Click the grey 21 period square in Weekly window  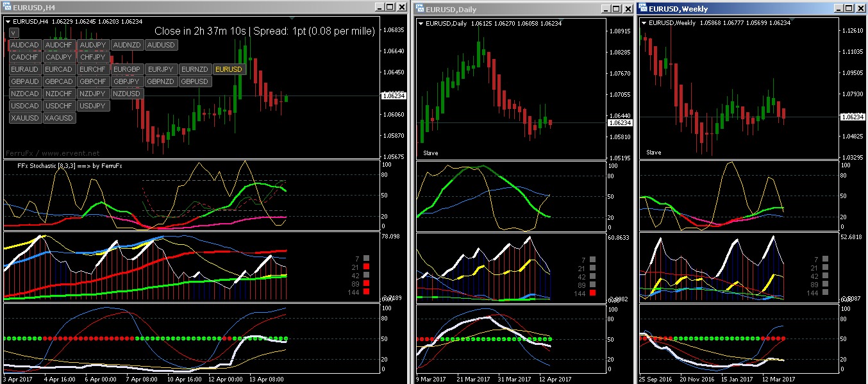pyautogui.click(x=825, y=267)
